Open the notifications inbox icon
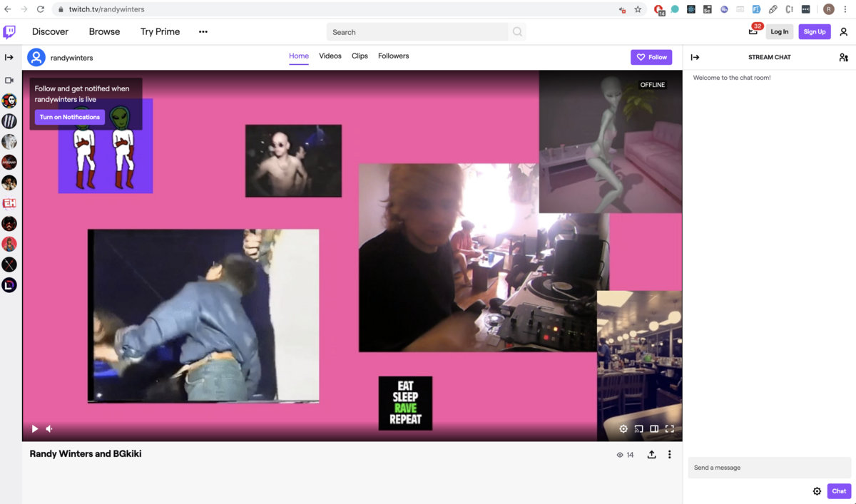Image resolution: width=856 pixels, height=504 pixels. click(753, 31)
